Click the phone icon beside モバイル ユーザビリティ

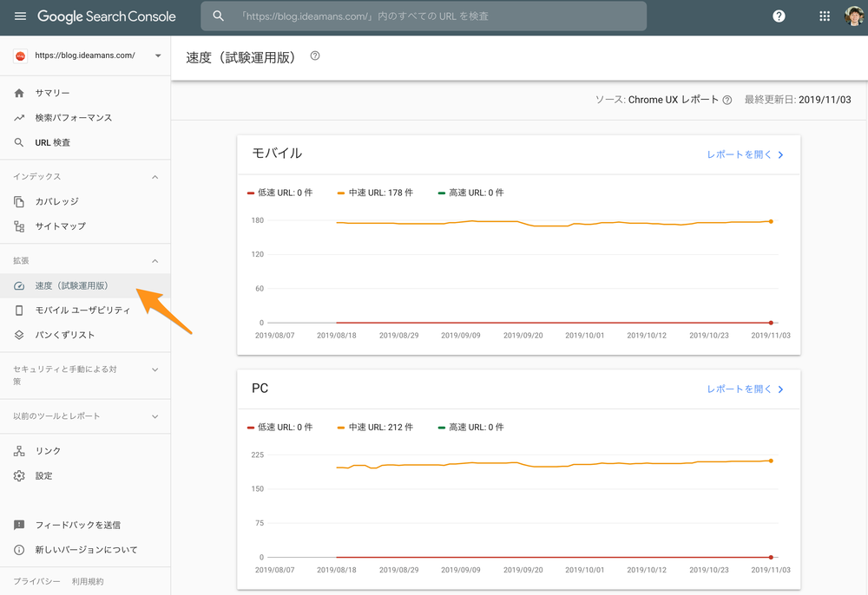pos(19,311)
